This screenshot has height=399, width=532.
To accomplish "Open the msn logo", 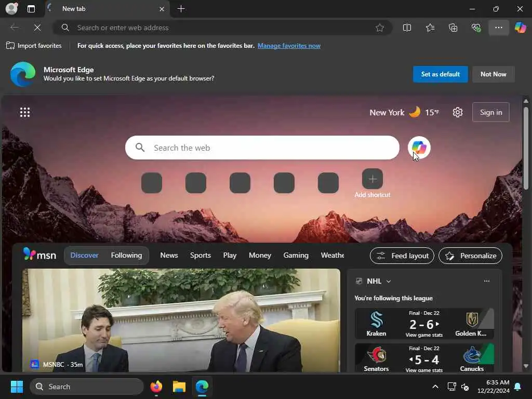I will point(39,255).
